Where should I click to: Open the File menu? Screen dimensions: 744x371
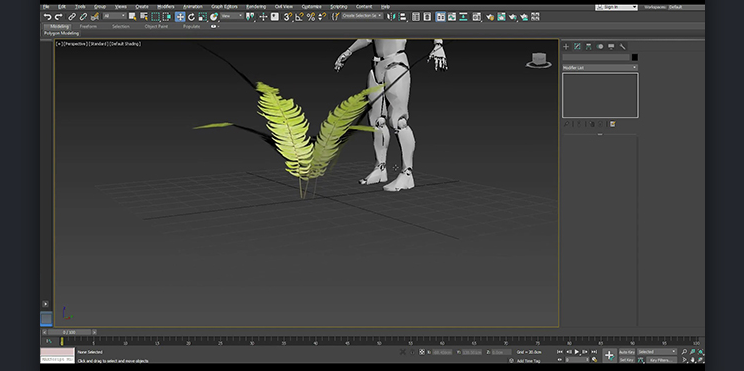46,7
